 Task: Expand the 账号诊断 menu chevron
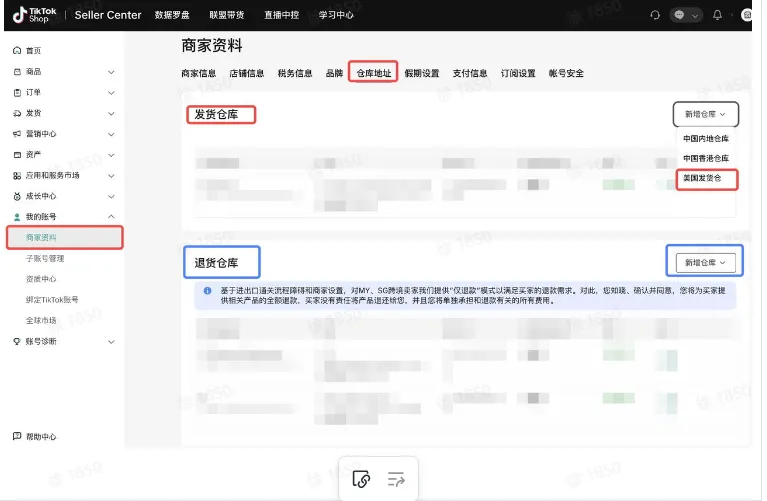point(111,342)
